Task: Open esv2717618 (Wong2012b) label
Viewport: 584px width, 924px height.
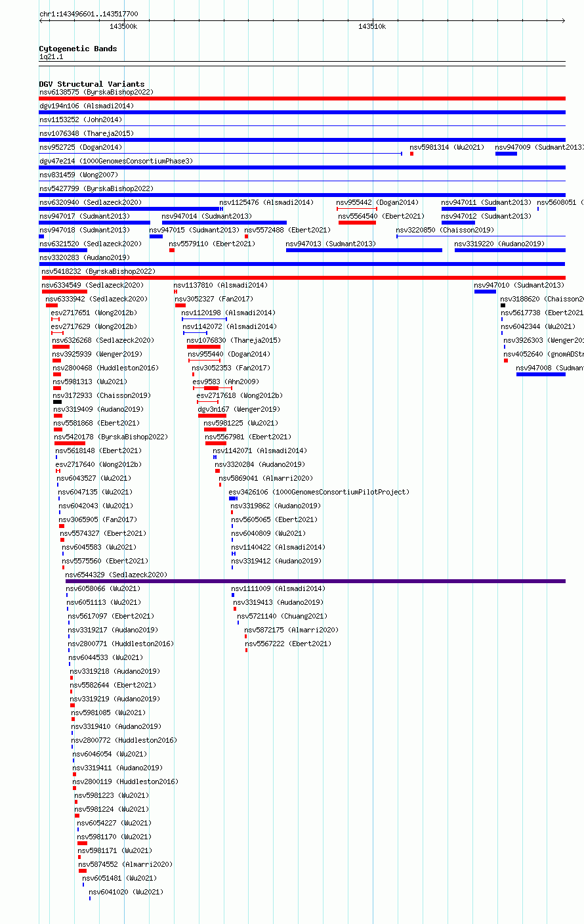Action: (240, 395)
